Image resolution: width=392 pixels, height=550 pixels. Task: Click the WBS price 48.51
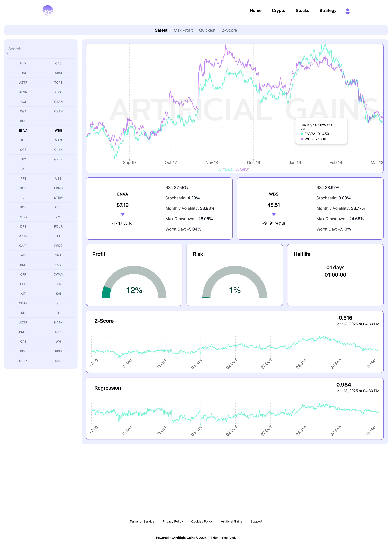[x=274, y=205]
